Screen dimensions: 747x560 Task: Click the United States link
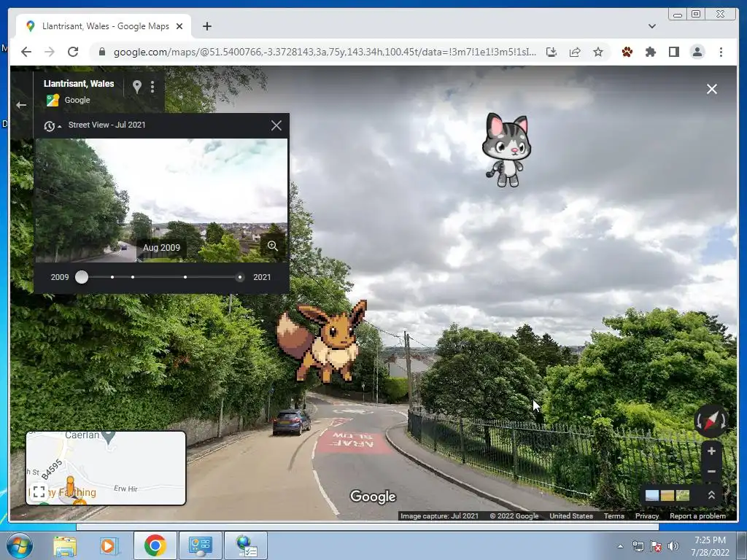pos(570,516)
